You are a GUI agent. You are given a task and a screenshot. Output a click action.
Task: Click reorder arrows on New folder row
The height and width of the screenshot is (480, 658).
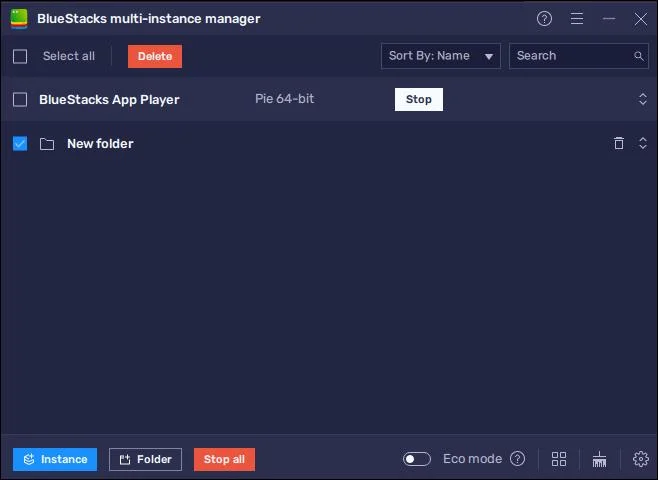[642, 143]
